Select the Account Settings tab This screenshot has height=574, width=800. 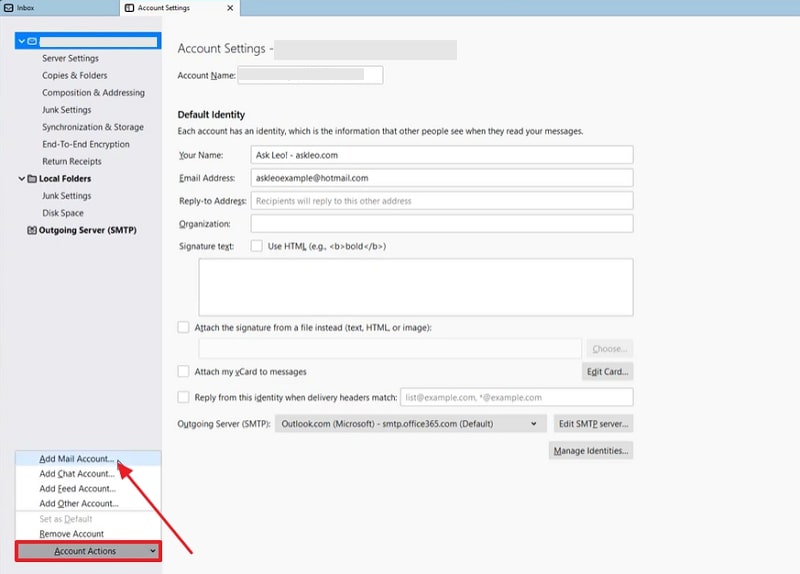pos(180,8)
